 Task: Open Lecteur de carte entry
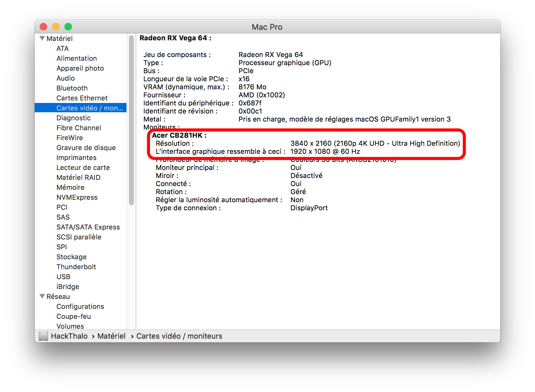(83, 167)
